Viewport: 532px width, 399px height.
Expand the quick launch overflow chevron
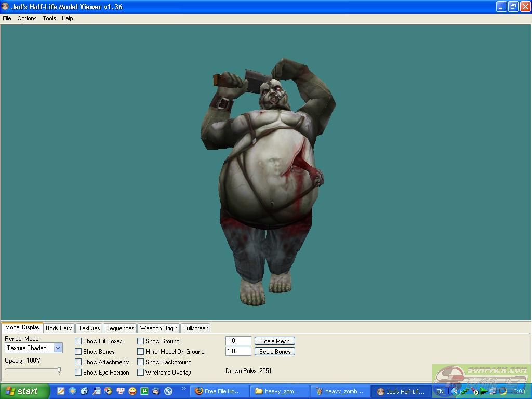coord(183,389)
